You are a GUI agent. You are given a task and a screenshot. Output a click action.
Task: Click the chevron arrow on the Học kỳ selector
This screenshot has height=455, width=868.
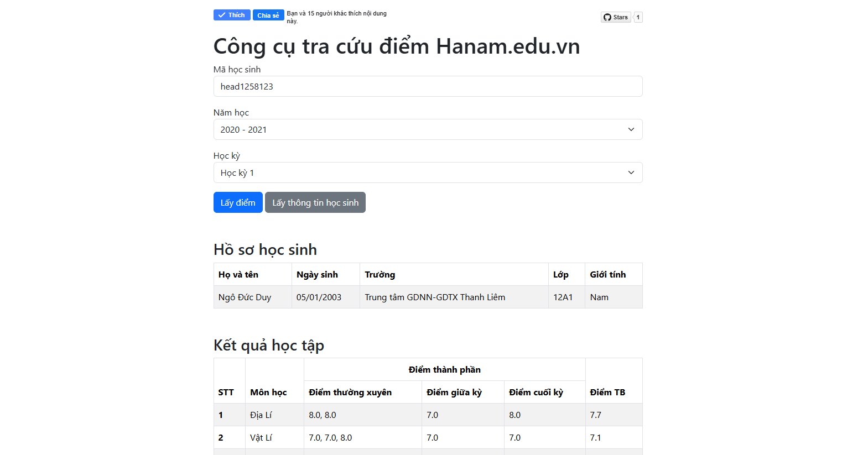[x=631, y=172]
